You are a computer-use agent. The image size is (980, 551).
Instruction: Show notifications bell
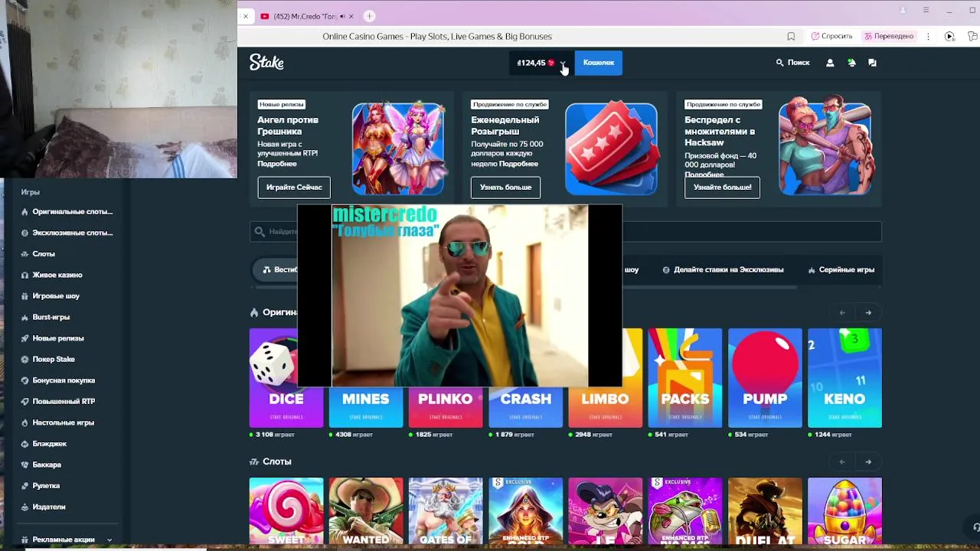(x=851, y=63)
